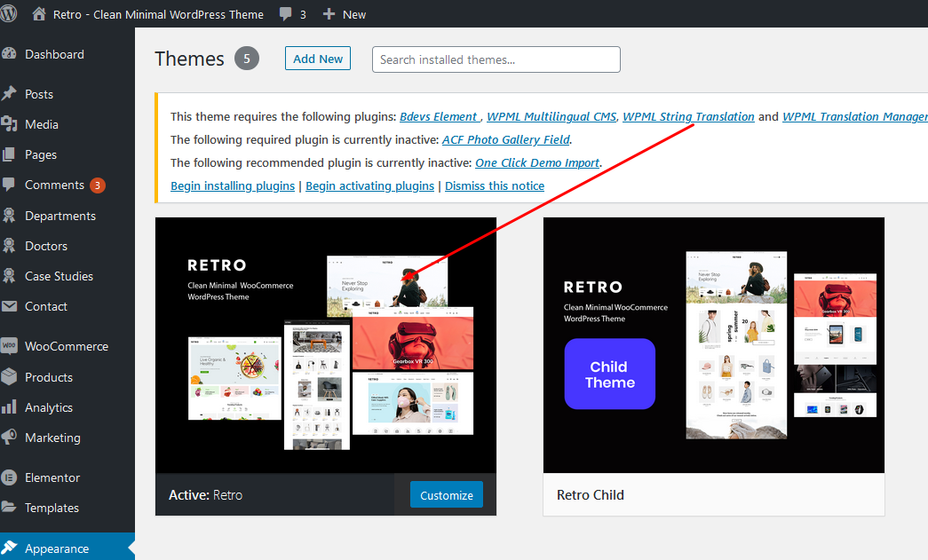Image resolution: width=928 pixels, height=560 pixels.
Task: Click the Templates folder icon
Action: tap(9, 508)
